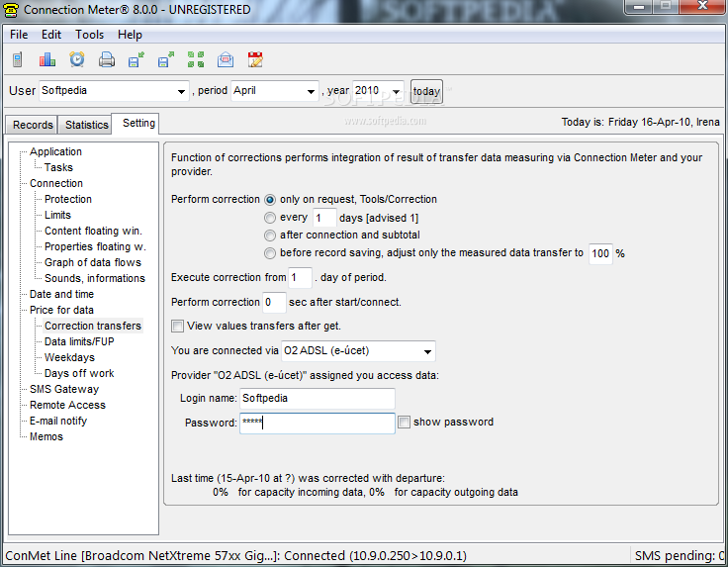Select Memos tree item

click(x=46, y=436)
